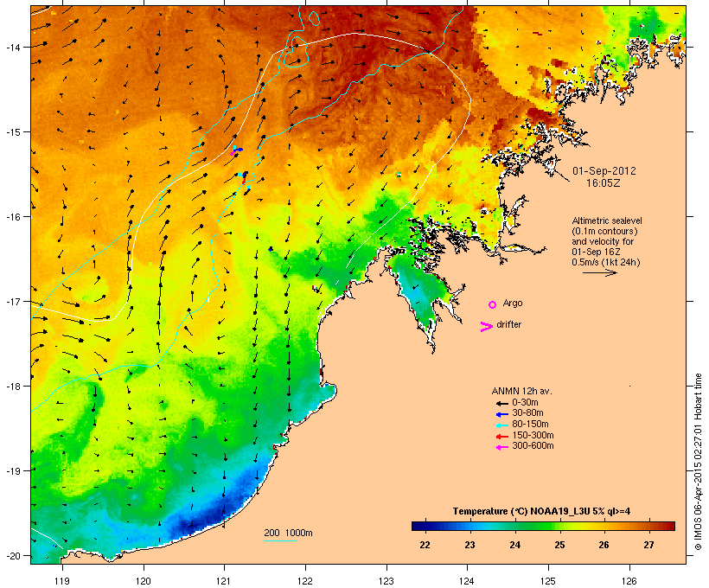This screenshot has height=588, width=709.
Task: Click the longitude label 121
Action: pos(224,581)
